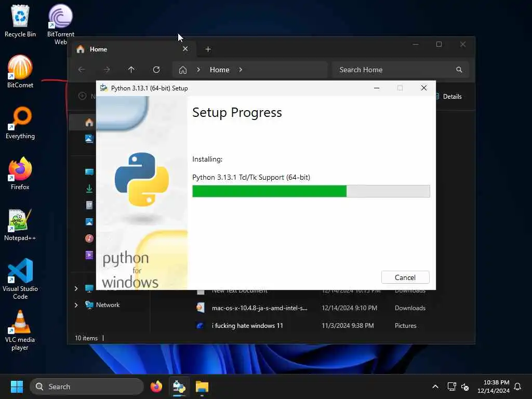Select the mac-os-x-10.4.8-ja-s-amd-intel file
532x399 pixels.
pyautogui.click(x=260, y=308)
